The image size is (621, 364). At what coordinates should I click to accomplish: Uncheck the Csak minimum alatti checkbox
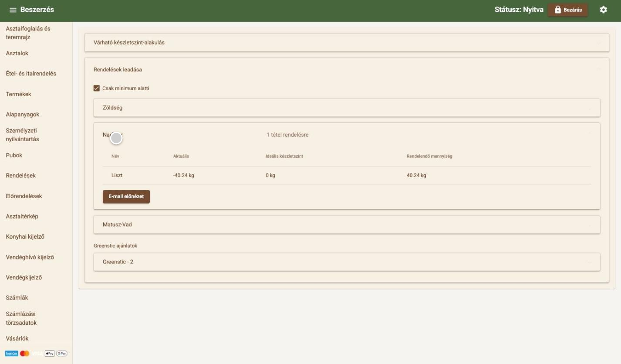(x=97, y=88)
